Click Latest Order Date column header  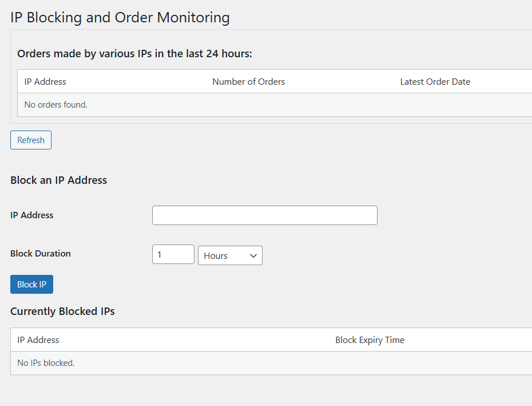click(435, 82)
